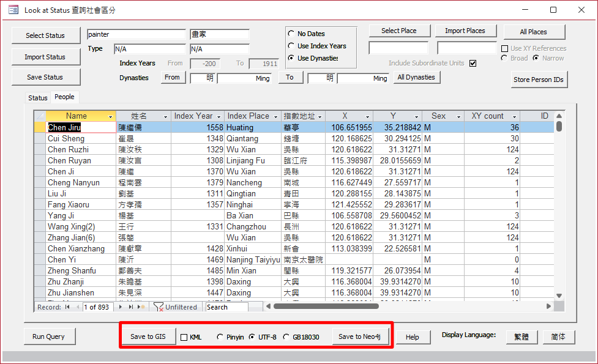
Task: Select the People tab
Action: pyautogui.click(x=64, y=97)
